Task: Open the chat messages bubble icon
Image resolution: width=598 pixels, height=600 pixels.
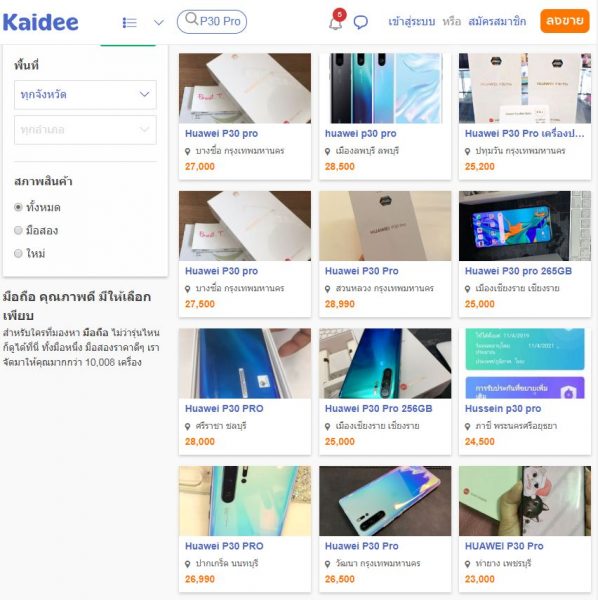Action: point(360,22)
